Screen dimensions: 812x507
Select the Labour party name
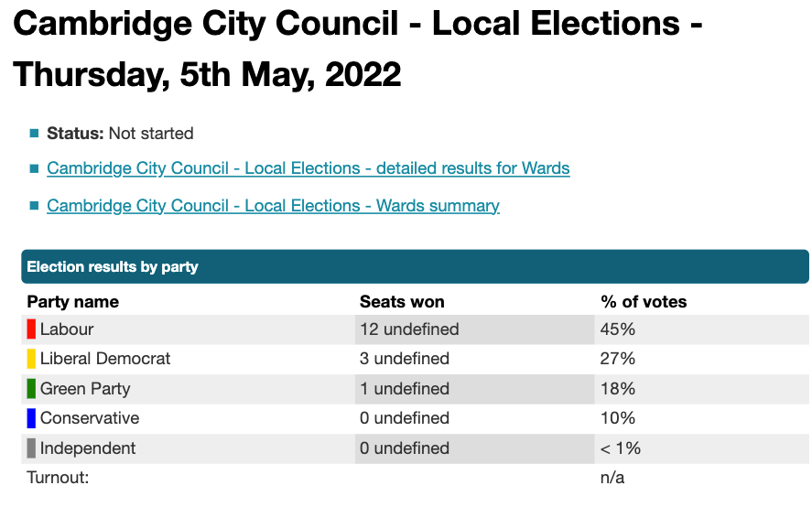(67, 329)
